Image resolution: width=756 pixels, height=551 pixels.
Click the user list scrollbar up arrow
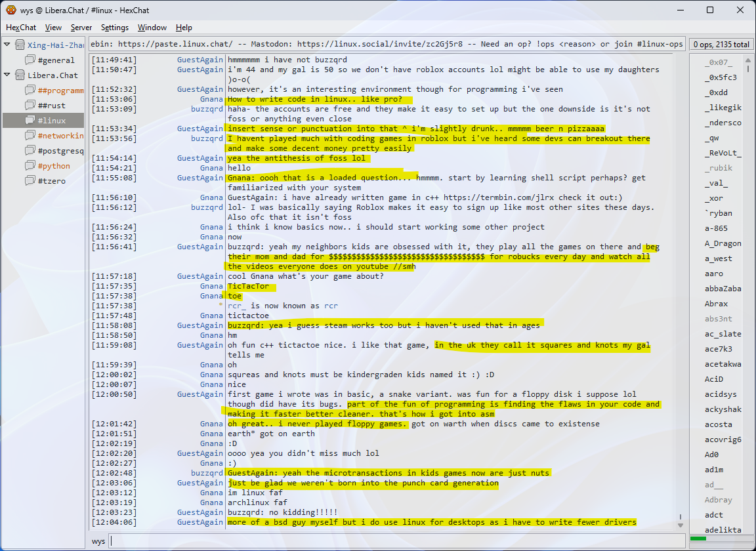pos(747,59)
